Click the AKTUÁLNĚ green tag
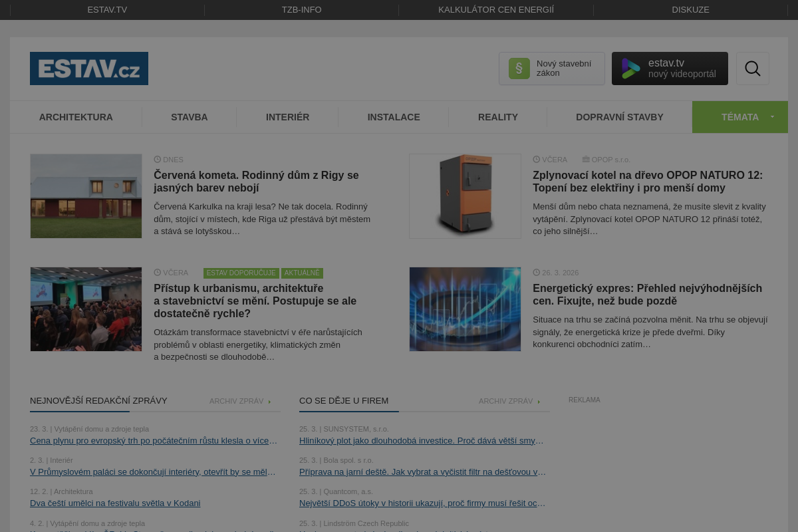Screen dimensions: 798x532 pyautogui.click(x=302, y=273)
